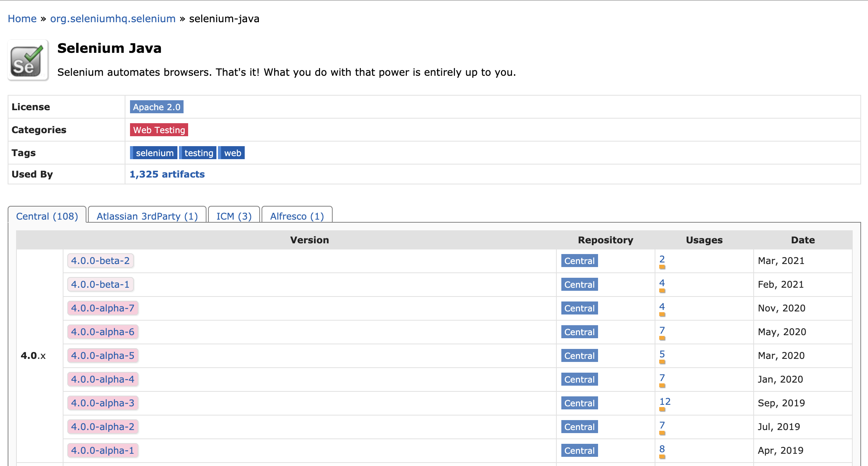Click usage bar icon for 4.0.0-beta-2
This screenshot has height=466, width=868.
click(x=662, y=267)
